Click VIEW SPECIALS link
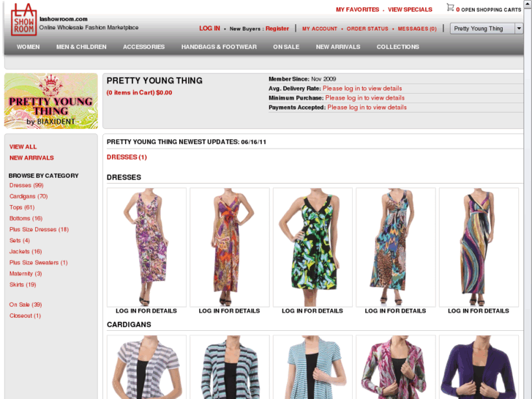This screenshot has height=399, width=532. (x=410, y=10)
